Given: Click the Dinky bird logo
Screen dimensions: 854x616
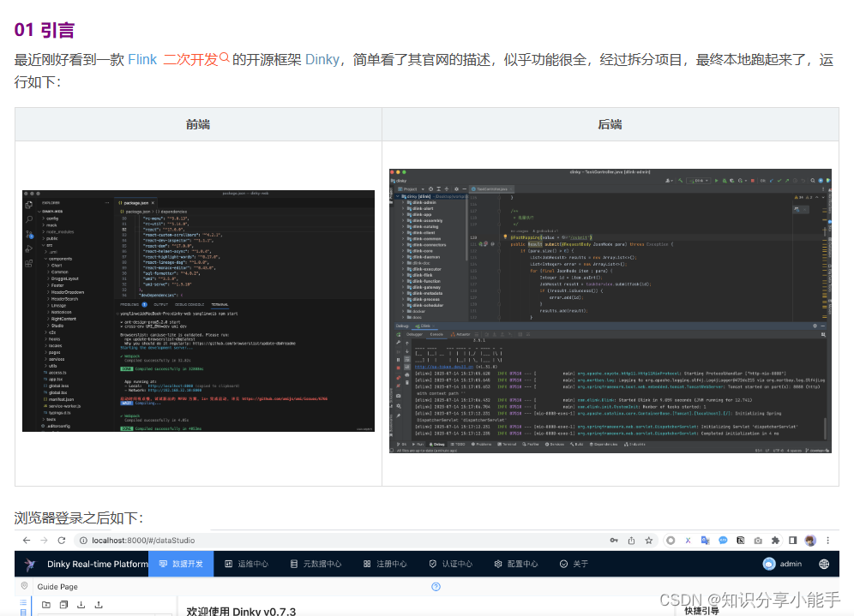Looking at the screenshot, I should coord(30,565).
